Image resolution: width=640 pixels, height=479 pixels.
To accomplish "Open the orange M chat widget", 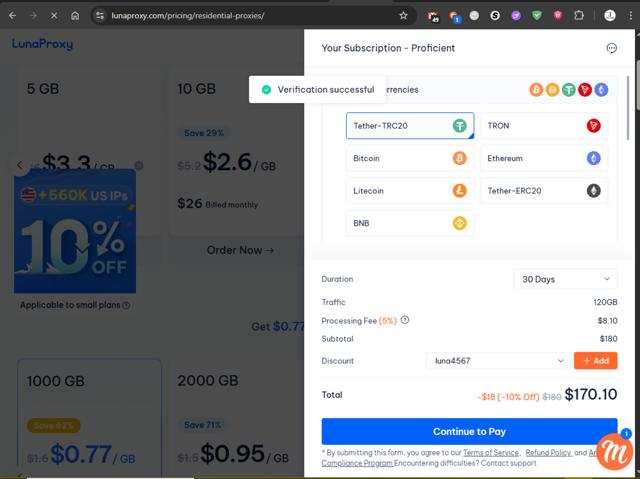I will 615,452.
